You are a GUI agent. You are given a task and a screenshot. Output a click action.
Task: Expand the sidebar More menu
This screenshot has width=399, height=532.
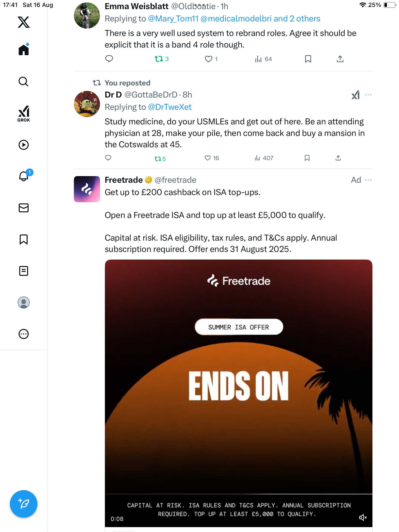pos(24,334)
